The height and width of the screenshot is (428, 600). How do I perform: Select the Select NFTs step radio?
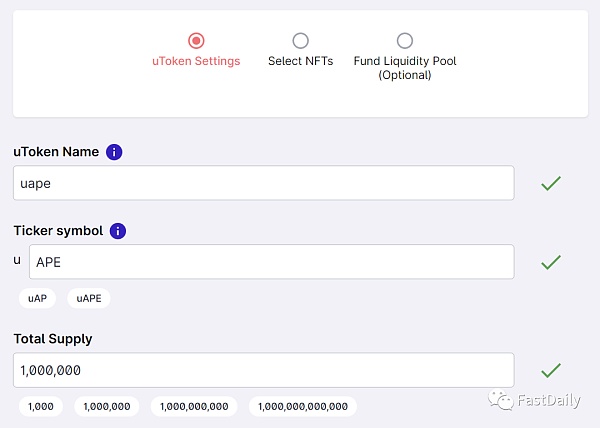pyautogui.click(x=300, y=41)
